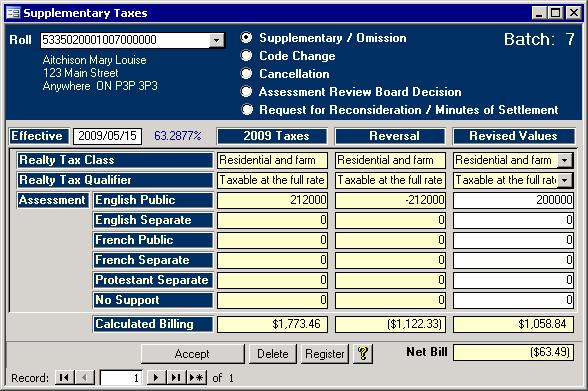Go to next record navigation button
The height and width of the screenshot is (391, 588).
coord(156,378)
